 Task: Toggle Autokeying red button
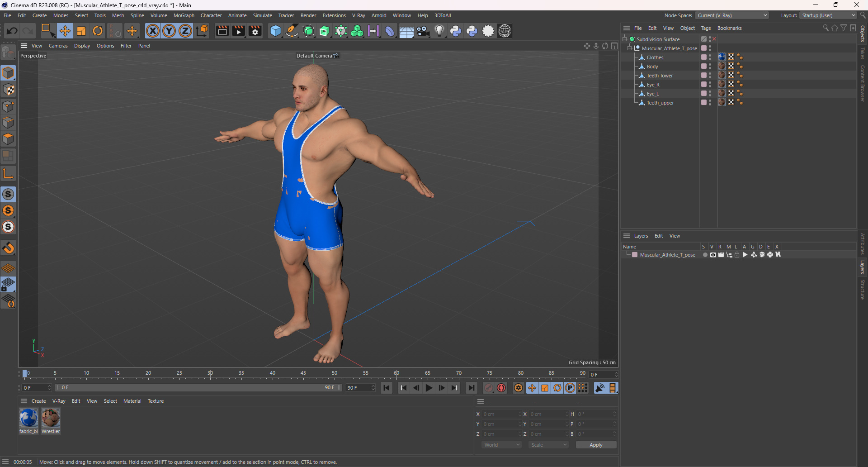point(501,388)
